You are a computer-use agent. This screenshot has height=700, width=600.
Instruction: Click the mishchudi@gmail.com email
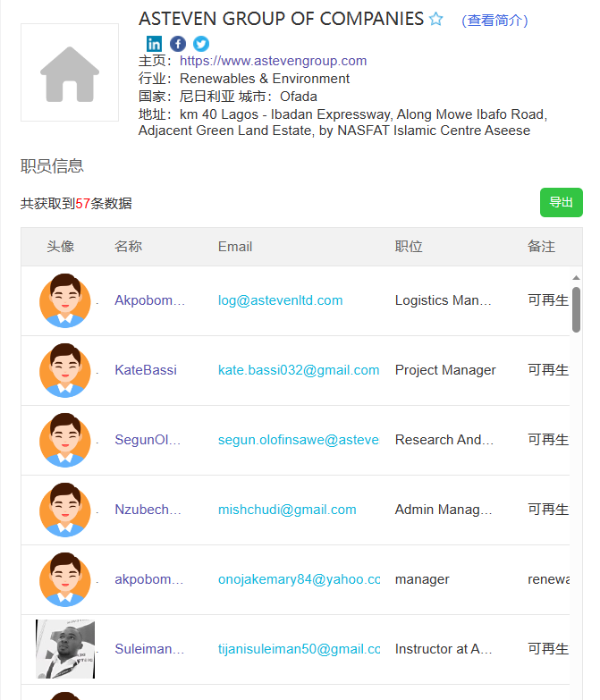[287, 510]
